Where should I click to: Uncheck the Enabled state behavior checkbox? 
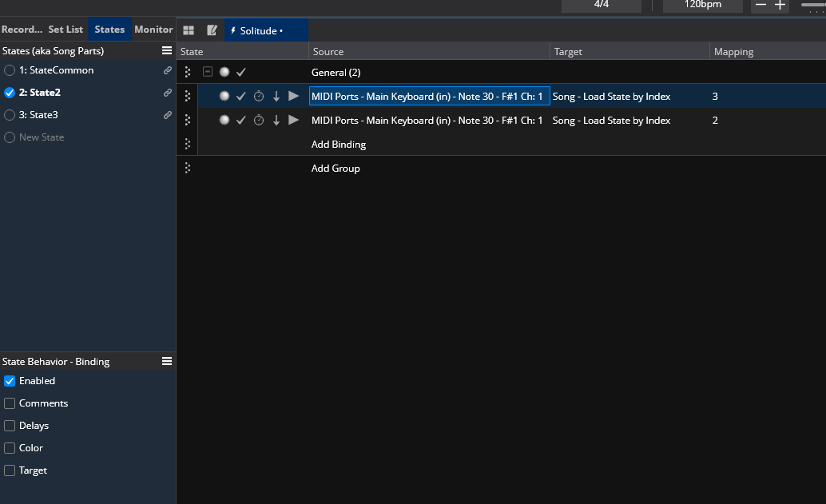coord(10,381)
